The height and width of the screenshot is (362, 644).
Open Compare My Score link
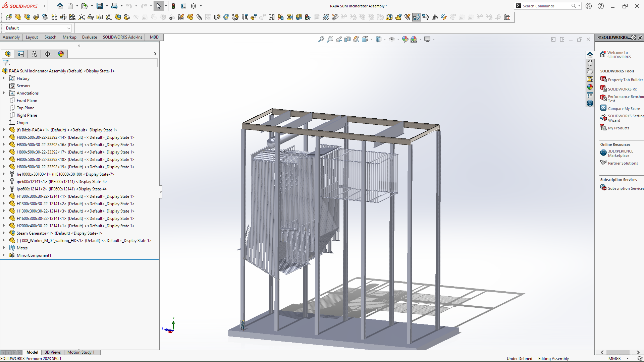coord(624,109)
